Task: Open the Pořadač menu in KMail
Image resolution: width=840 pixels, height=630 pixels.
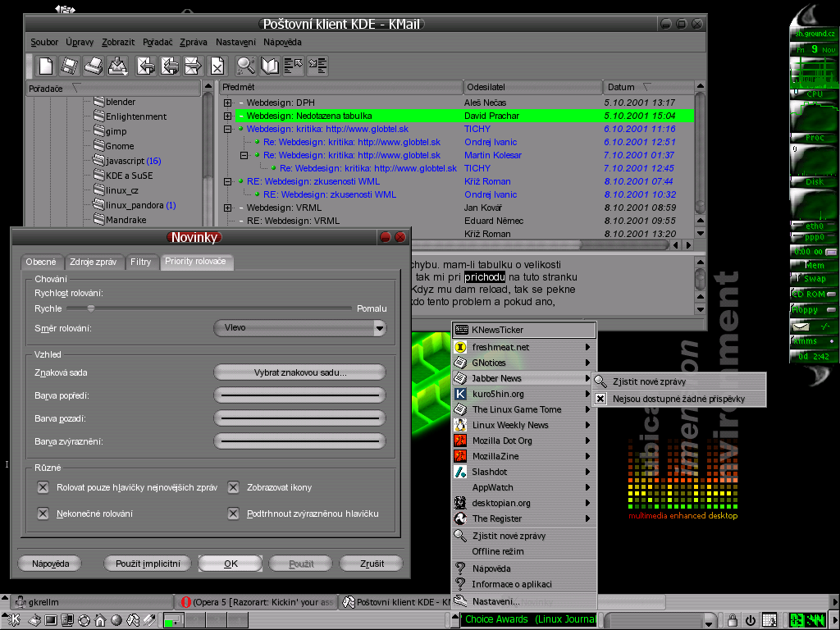Action: 157,42
